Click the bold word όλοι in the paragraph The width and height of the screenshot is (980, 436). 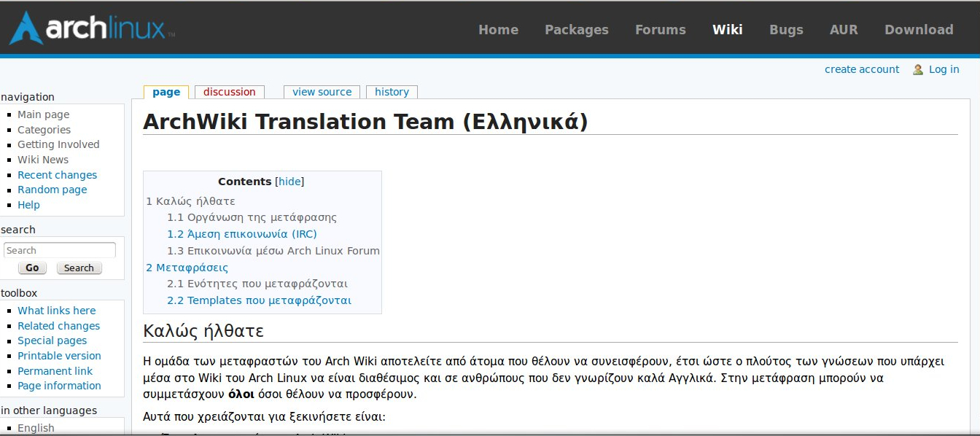coord(241,394)
